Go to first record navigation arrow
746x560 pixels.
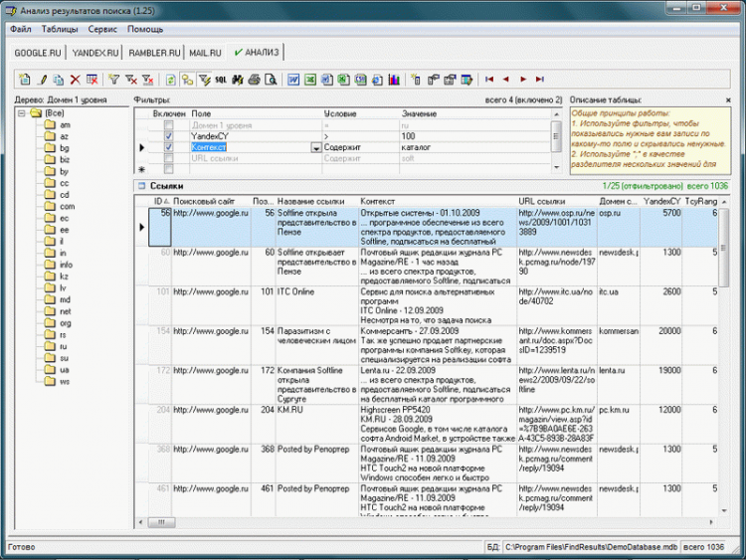click(488, 79)
